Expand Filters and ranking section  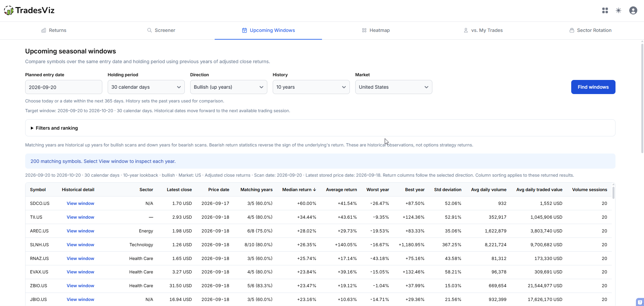(x=54, y=128)
